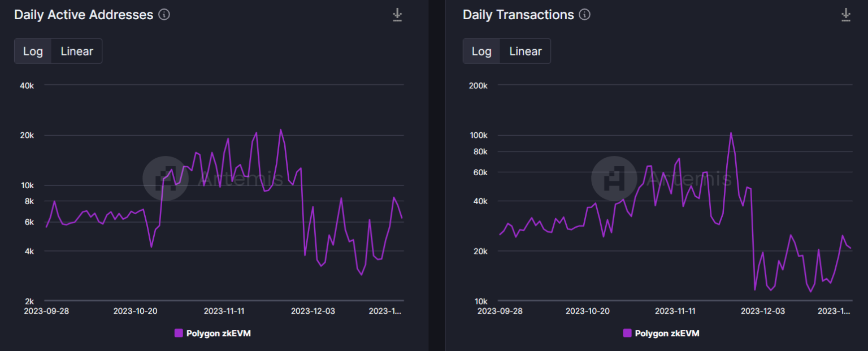Toggle the Polygon zkEVM legend label in the transactions chart
The height and width of the screenshot is (351, 868).
(667, 333)
